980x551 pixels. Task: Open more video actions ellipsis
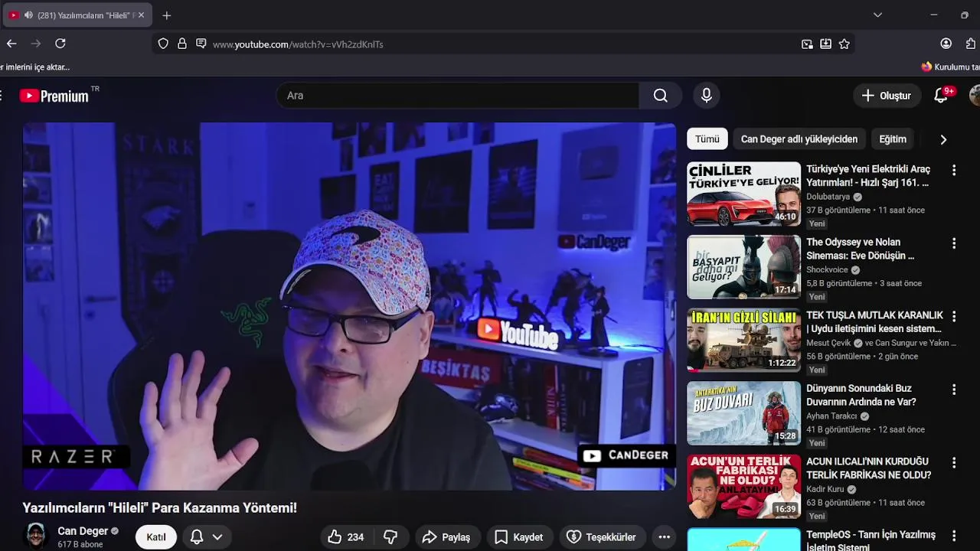pos(665,537)
